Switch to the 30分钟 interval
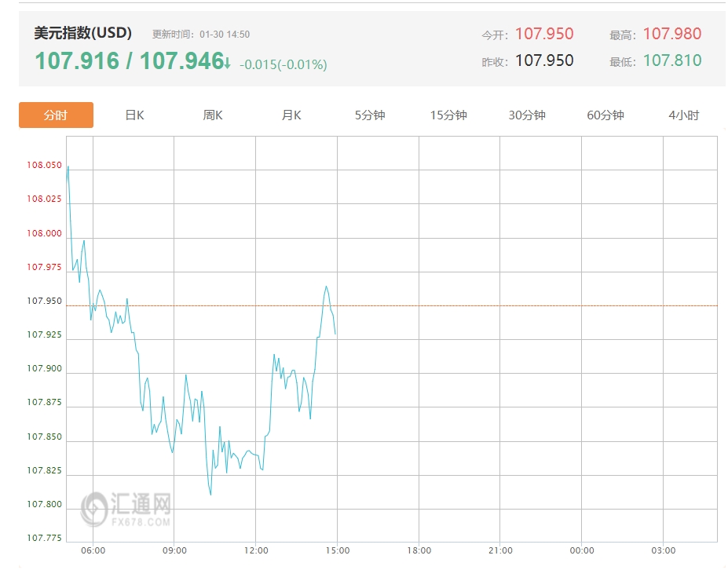The height and width of the screenshot is (570, 728). [x=527, y=115]
